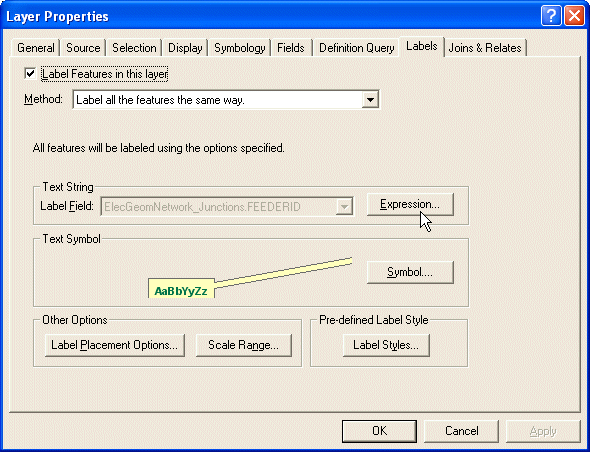Image resolution: width=590 pixels, height=452 pixels.
Task: Toggle Label Features in this layer checkbox
Action: coord(30,73)
